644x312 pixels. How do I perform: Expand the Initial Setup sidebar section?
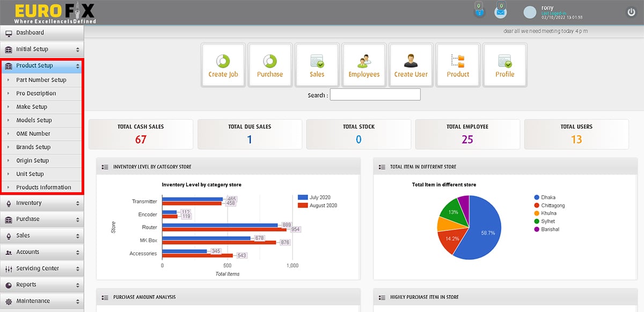42,49
